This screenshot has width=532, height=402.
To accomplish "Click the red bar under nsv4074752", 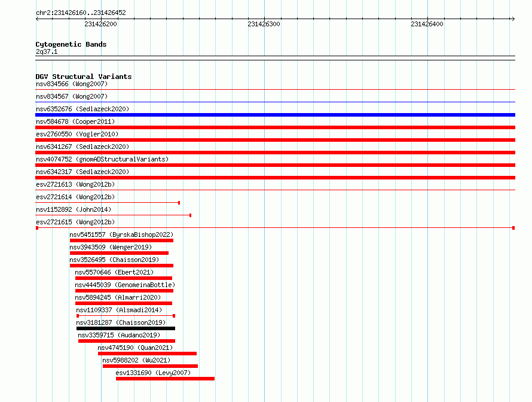I will coord(275,165).
